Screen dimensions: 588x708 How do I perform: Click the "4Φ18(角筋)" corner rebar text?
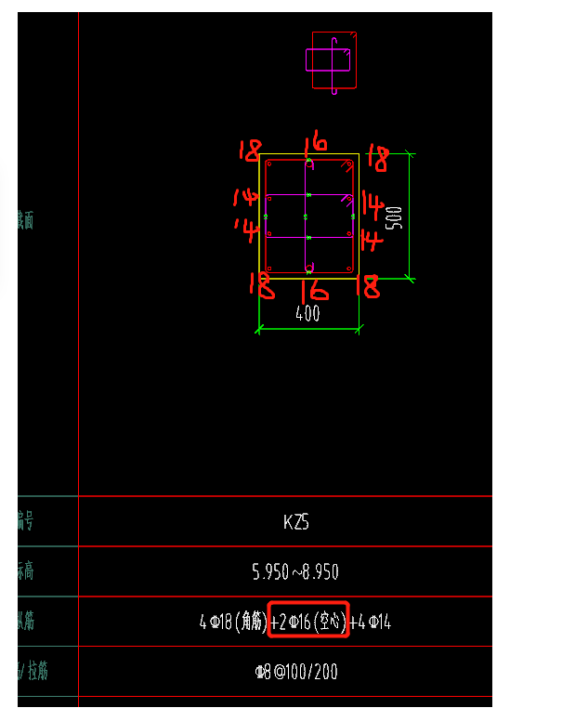[233, 622]
